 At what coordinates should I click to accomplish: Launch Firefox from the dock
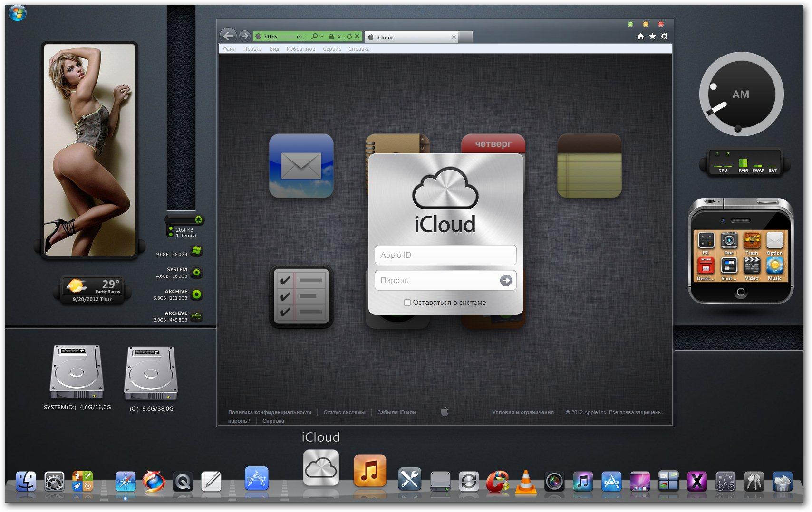(154, 482)
